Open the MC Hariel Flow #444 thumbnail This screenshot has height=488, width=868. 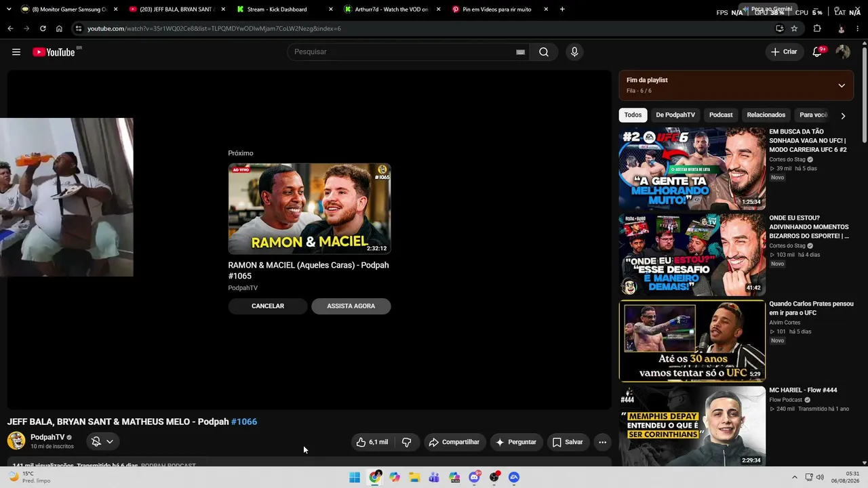point(692,427)
